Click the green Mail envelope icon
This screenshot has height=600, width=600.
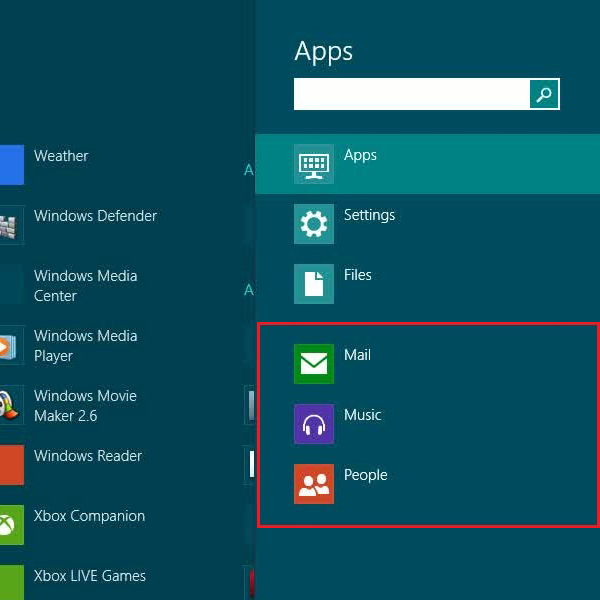pos(314,364)
